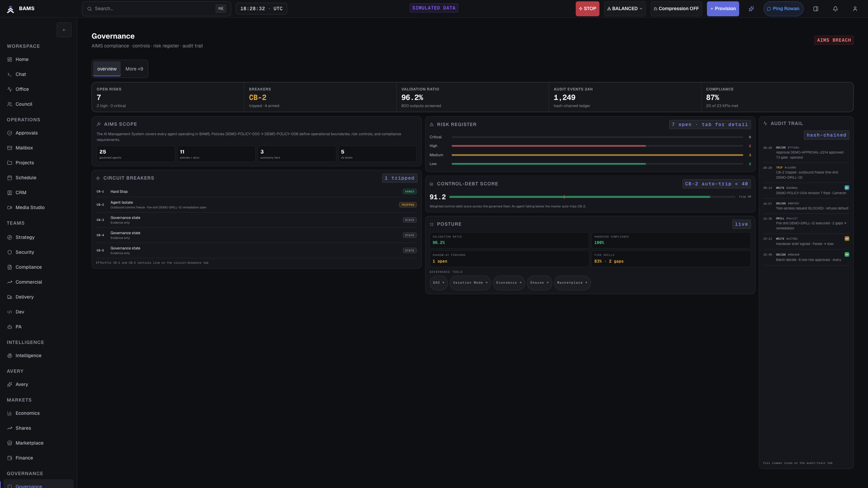Open the Strategy team page
The image size is (868, 488).
tap(38, 237)
